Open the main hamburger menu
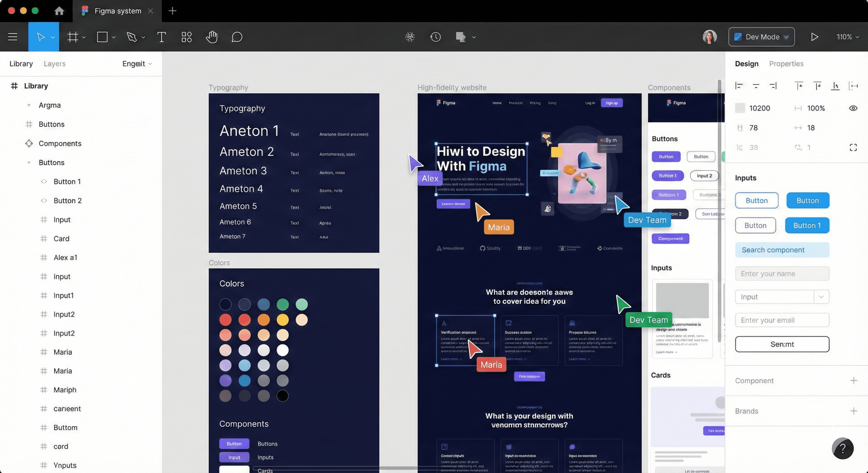868x473 pixels. [x=12, y=37]
